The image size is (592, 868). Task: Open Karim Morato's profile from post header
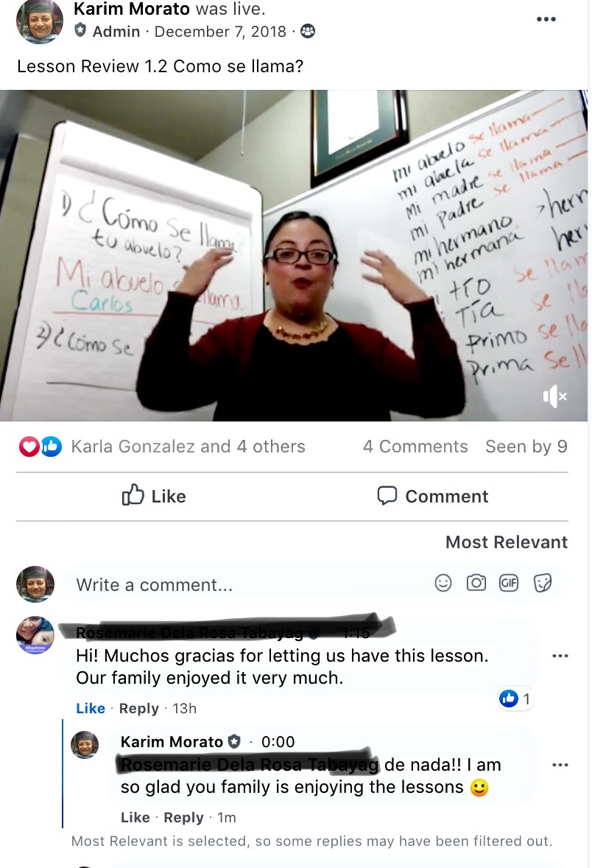click(x=131, y=9)
